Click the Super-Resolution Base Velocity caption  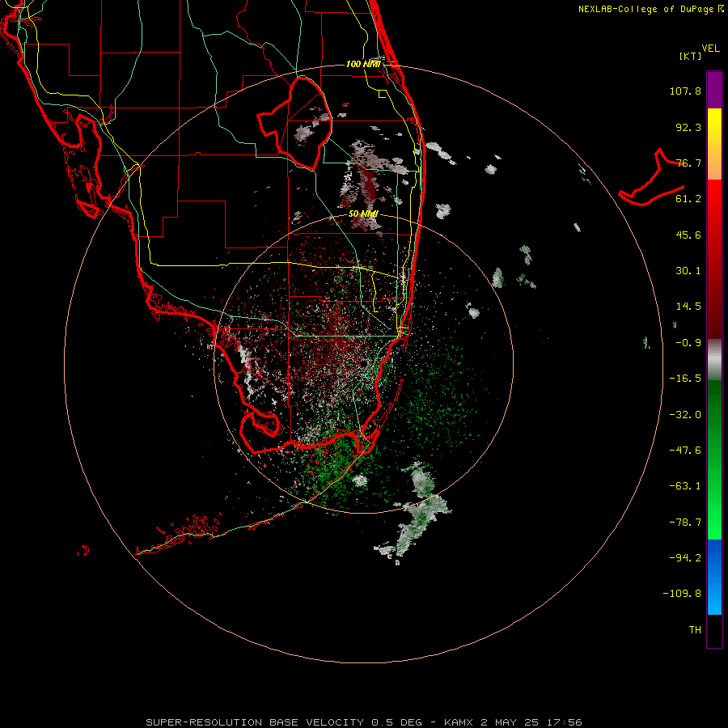[x=363, y=722]
